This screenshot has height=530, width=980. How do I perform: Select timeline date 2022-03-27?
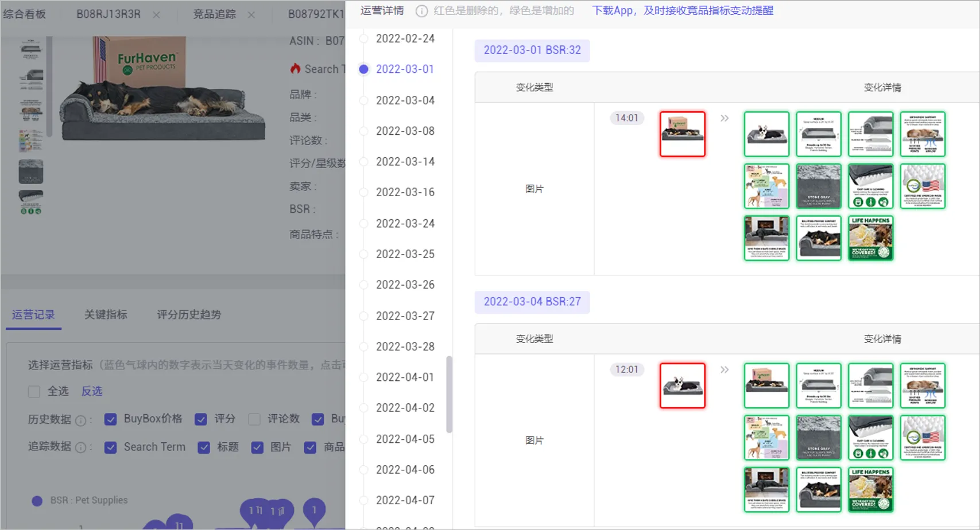405,316
